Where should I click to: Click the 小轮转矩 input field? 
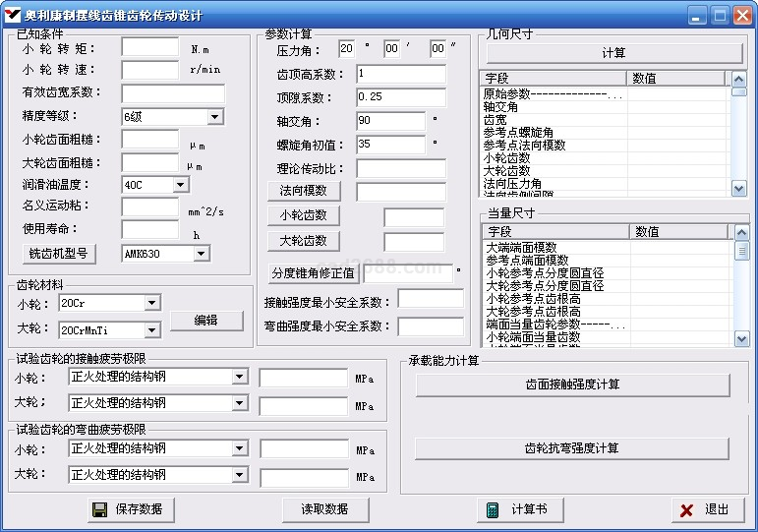(149, 48)
